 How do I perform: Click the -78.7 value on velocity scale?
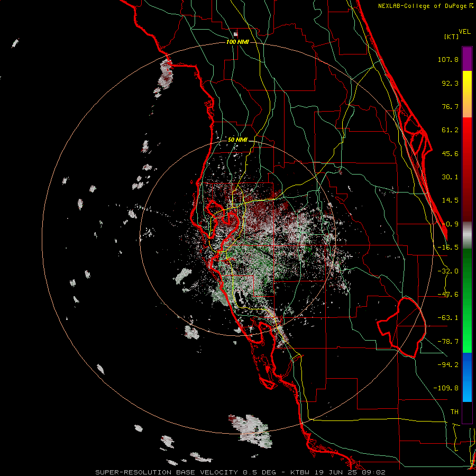tap(448, 342)
